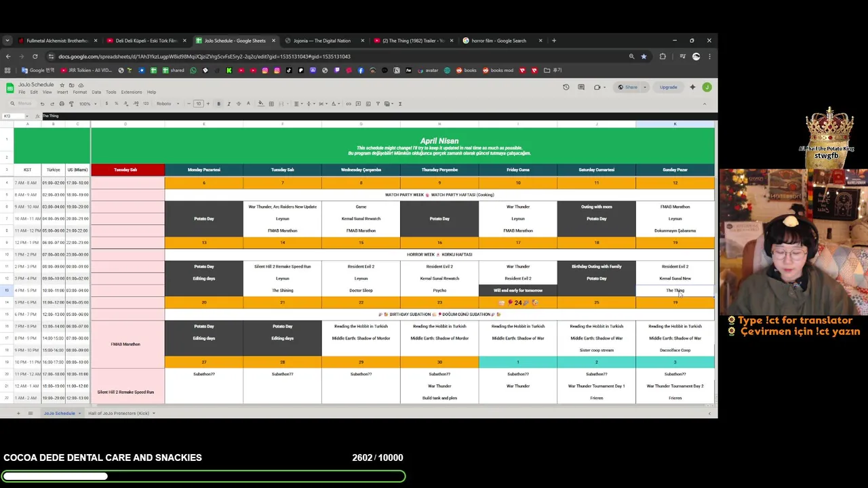Open the Extensions menu
868x488 pixels.
pos(132,92)
